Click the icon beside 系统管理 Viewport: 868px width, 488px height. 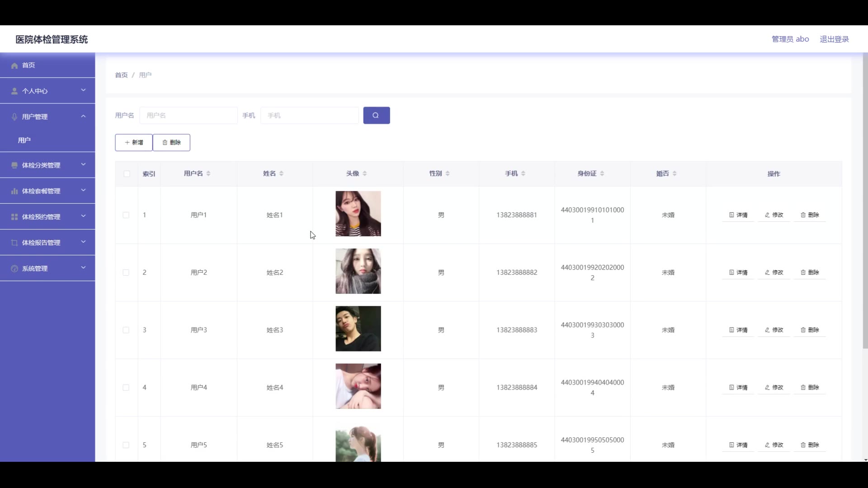(x=14, y=269)
